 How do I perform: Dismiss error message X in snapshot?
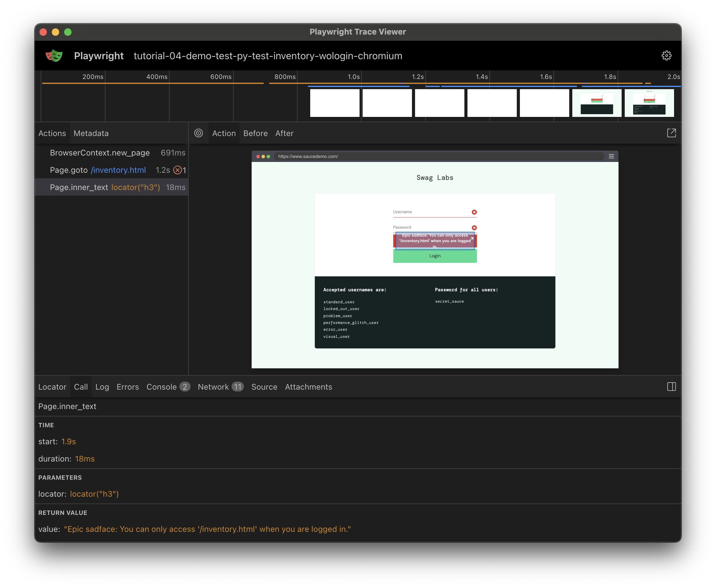472,238
